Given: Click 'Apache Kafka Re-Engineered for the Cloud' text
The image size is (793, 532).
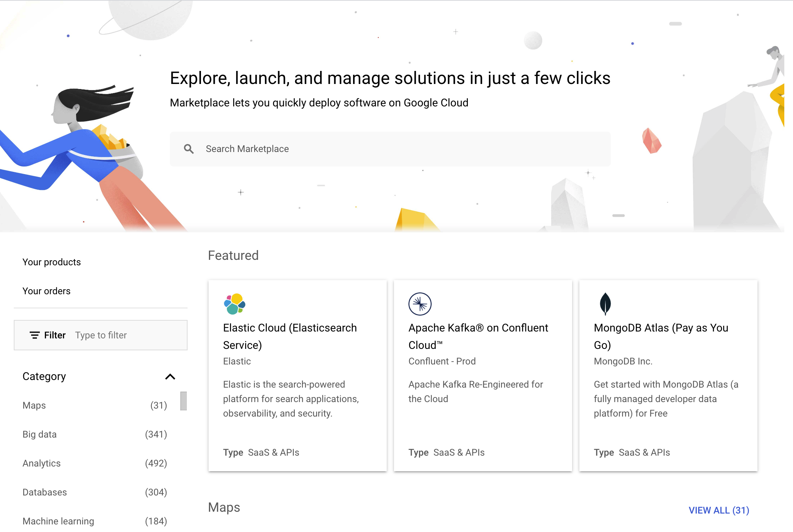Looking at the screenshot, I should (x=476, y=392).
